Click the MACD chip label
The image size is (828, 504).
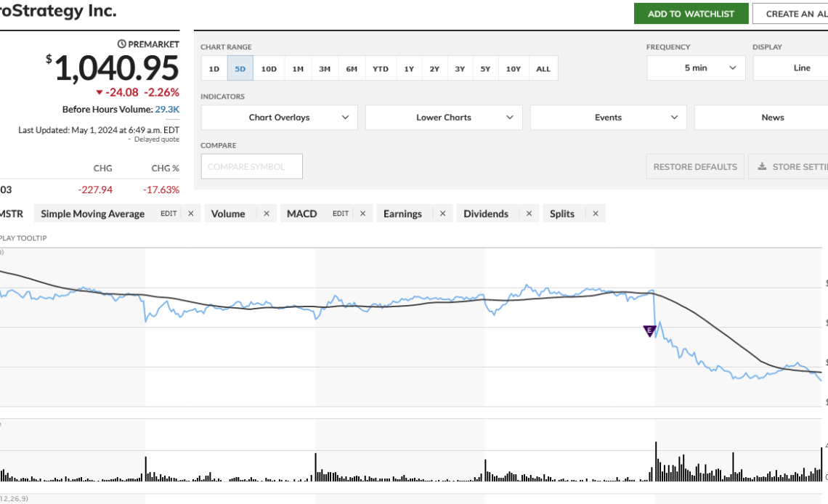tap(301, 214)
